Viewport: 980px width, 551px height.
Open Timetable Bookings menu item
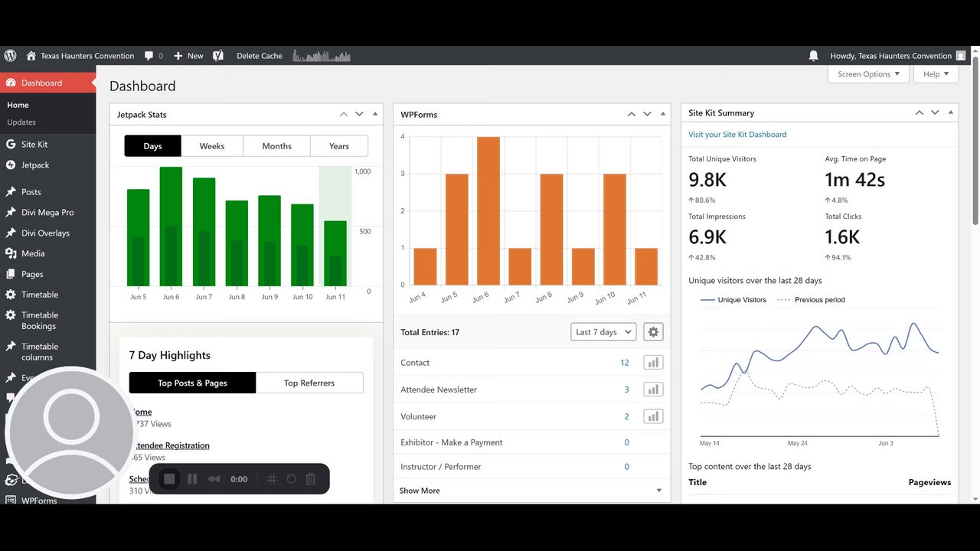pyautogui.click(x=40, y=320)
